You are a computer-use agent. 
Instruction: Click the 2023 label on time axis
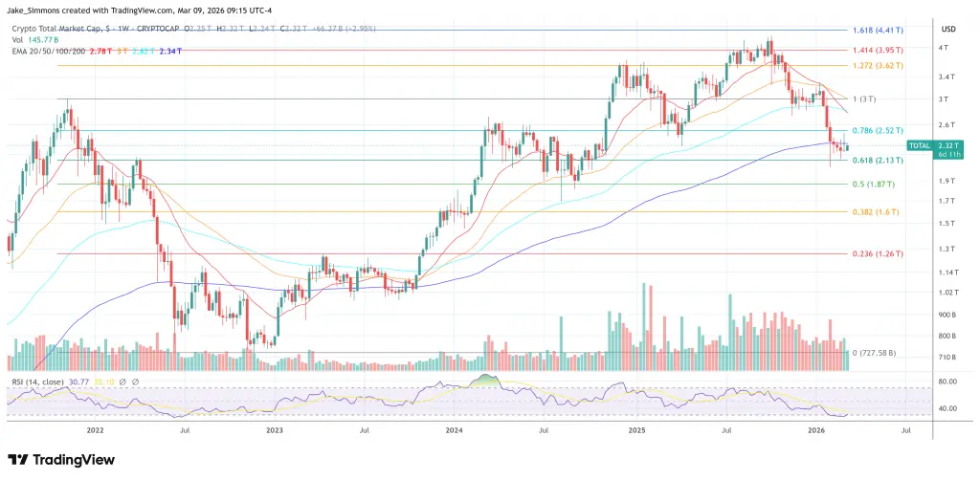click(275, 430)
